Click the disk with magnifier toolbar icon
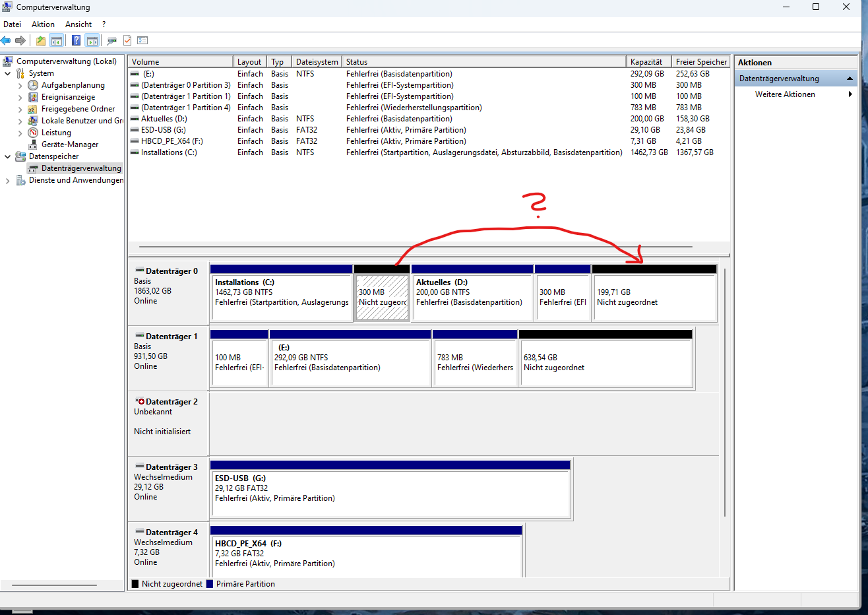Screen dimensions: 868x615 [112, 40]
